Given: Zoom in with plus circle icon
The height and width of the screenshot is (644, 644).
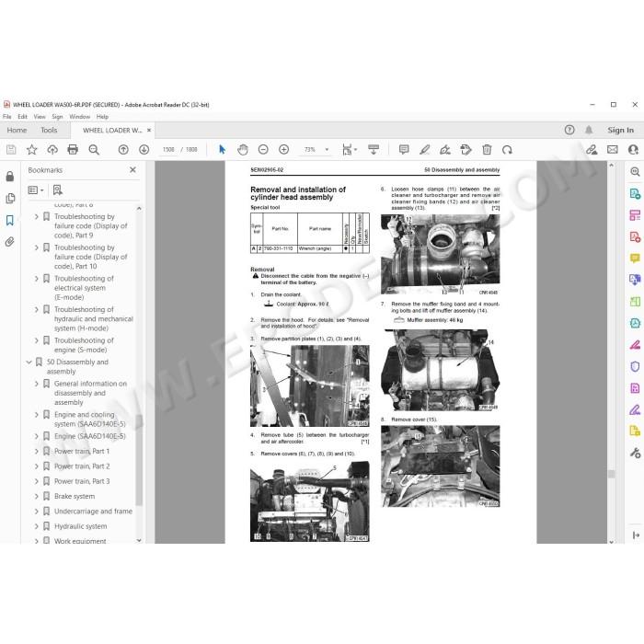Looking at the screenshot, I should 283,150.
